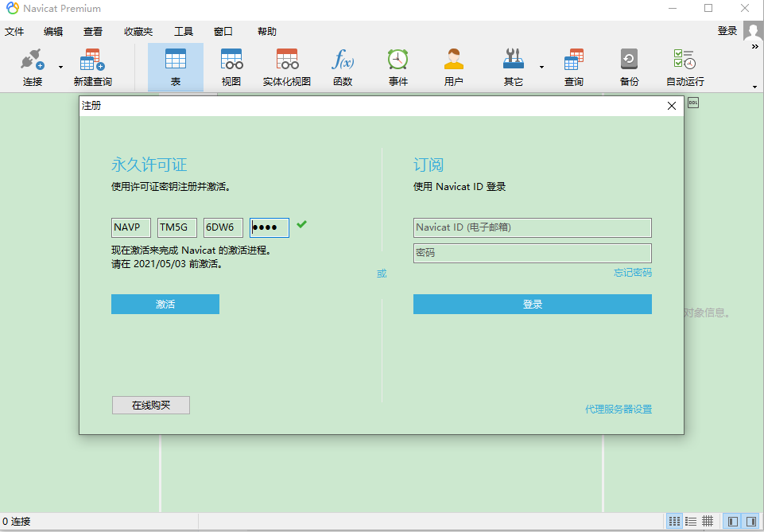Expand toolbar overflow chevron
The height and width of the screenshot is (532, 764).
[x=754, y=47]
